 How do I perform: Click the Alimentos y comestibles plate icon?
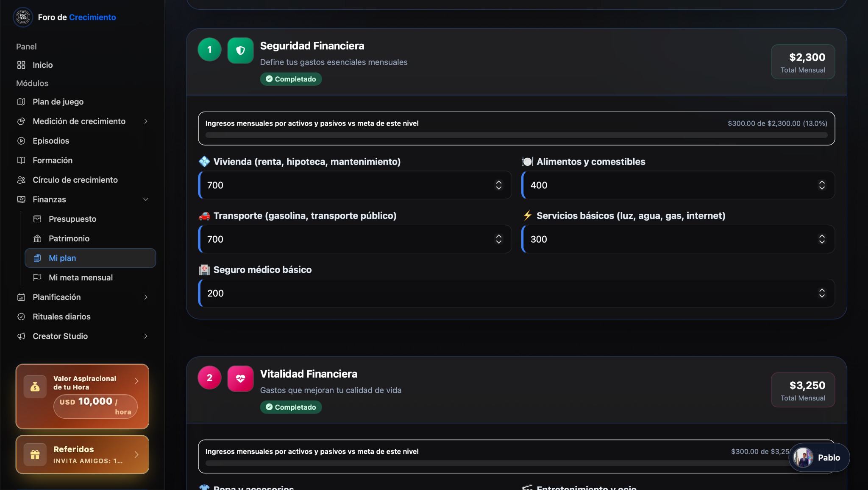click(527, 162)
